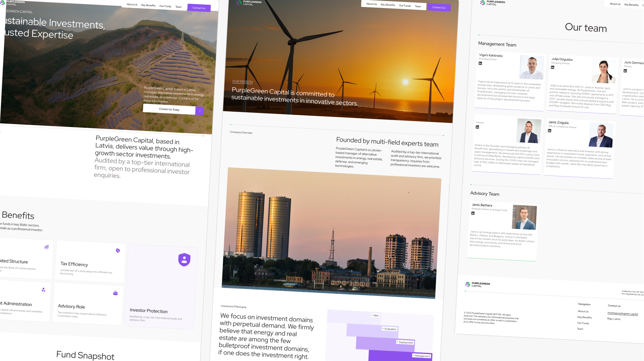The height and width of the screenshot is (361, 644).
Task: Click the invest@purplegreen.capital email link
Action: tap(623, 314)
